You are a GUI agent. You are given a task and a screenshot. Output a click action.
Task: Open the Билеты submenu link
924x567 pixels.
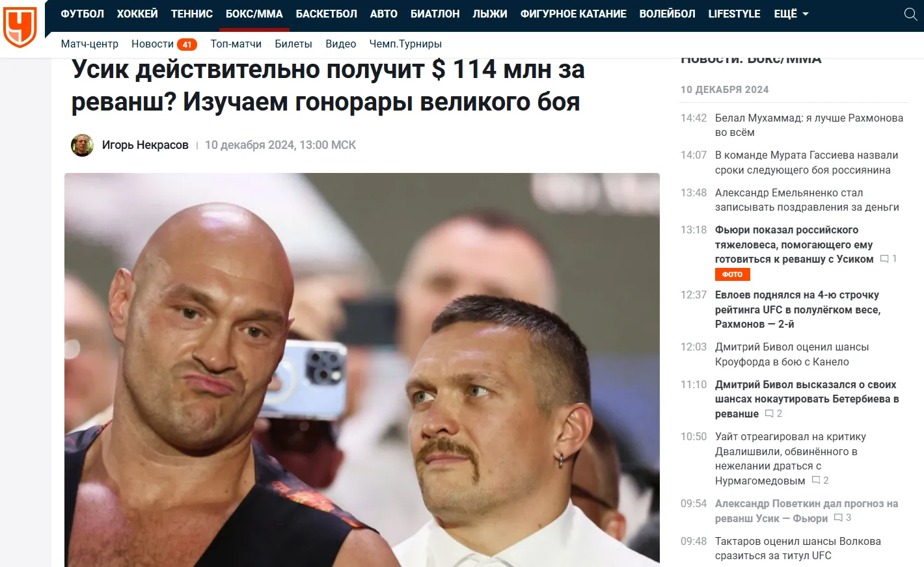point(293,44)
